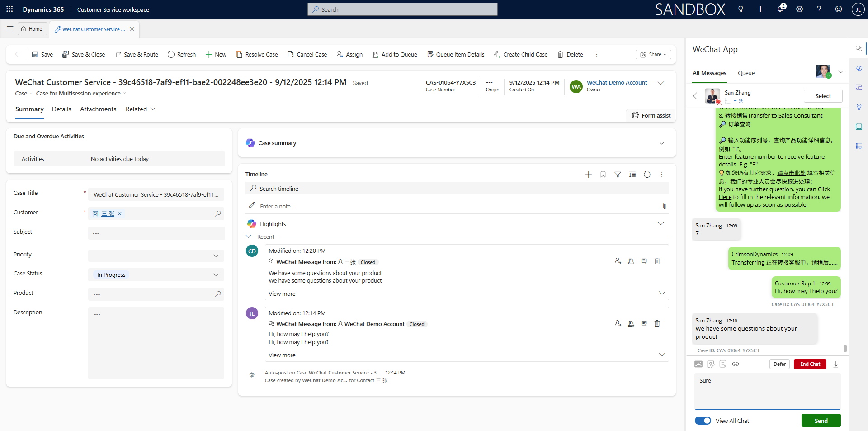
Task: Add a new timeline record with plus icon
Action: tap(588, 175)
